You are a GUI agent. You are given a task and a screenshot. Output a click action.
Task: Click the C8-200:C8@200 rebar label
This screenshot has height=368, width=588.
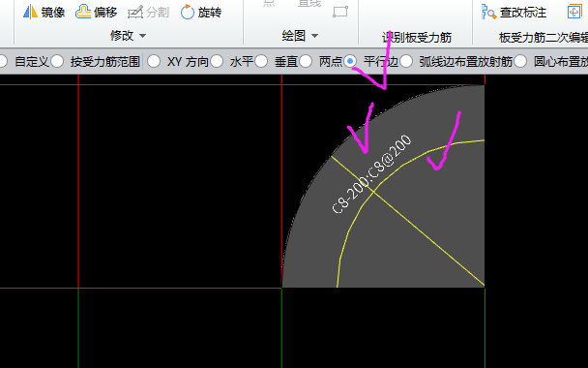371,174
